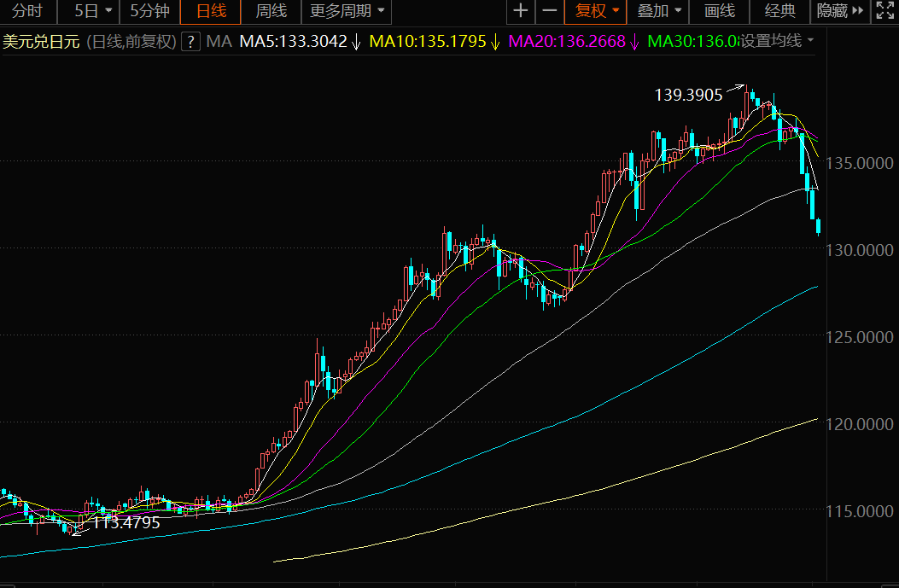The image size is (899, 588).
Task: Select the 日线 daily chart tab
Action: point(210,11)
